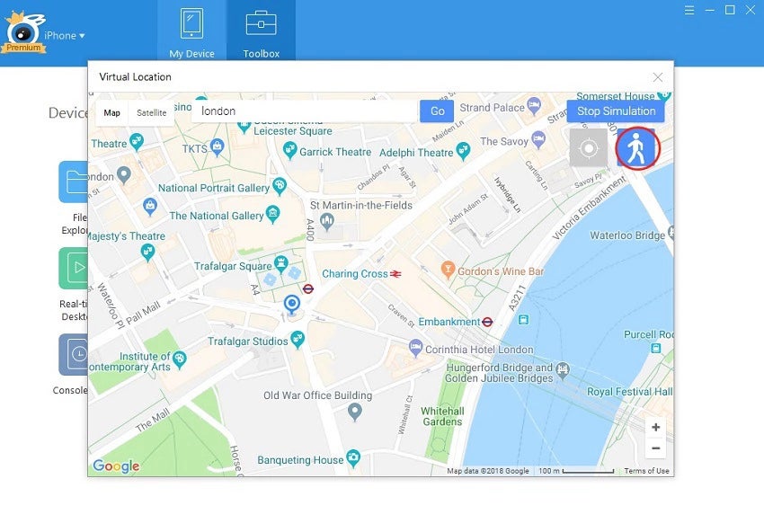Viewport: 764px width, 532px height.
Task: Click the Trafalgar Square marker
Action: (280, 263)
